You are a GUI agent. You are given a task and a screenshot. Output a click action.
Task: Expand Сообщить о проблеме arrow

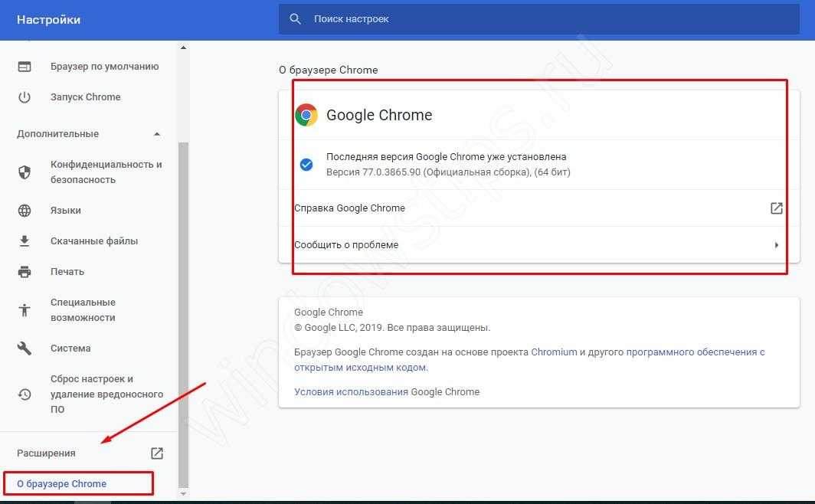(776, 245)
